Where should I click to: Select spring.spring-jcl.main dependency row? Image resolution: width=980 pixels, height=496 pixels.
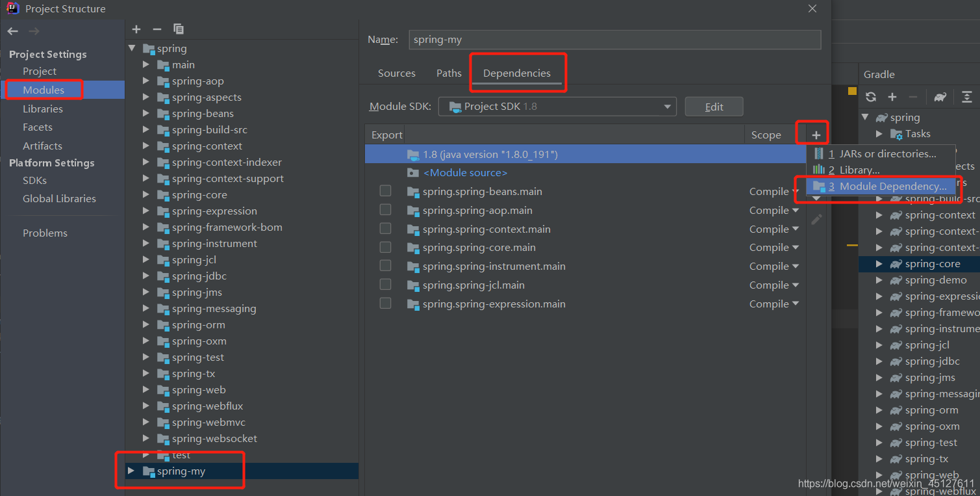click(x=585, y=285)
